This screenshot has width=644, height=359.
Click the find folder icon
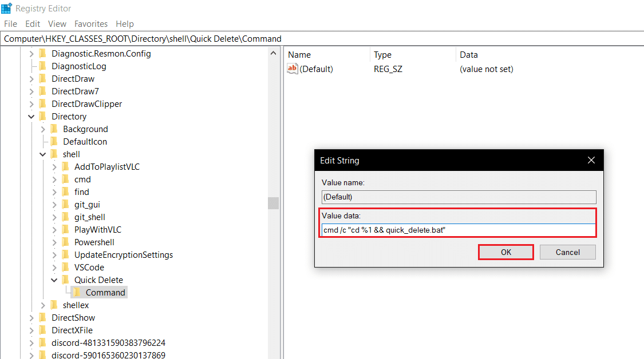(66, 192)
